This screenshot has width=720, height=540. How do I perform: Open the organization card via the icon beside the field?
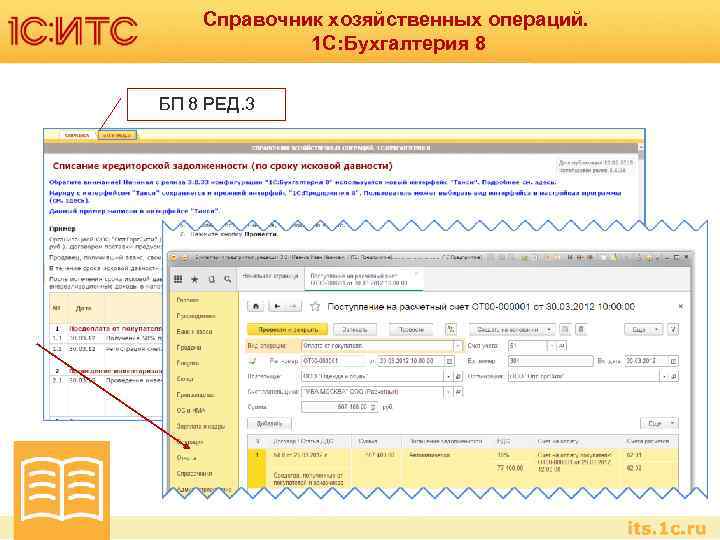tap(674, 377)
